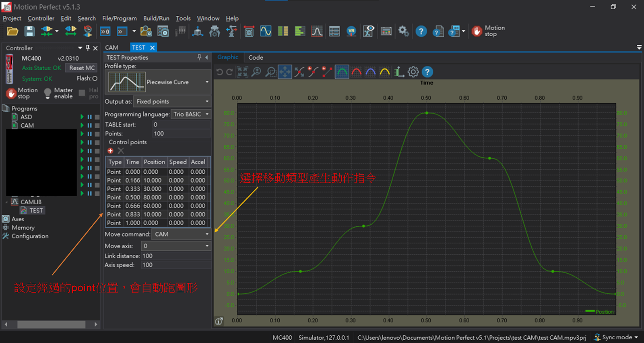The height and width of the screenshot is (343, 644).
Task: Collapse the CAMLIB tree node
Action: coord(7,202)
